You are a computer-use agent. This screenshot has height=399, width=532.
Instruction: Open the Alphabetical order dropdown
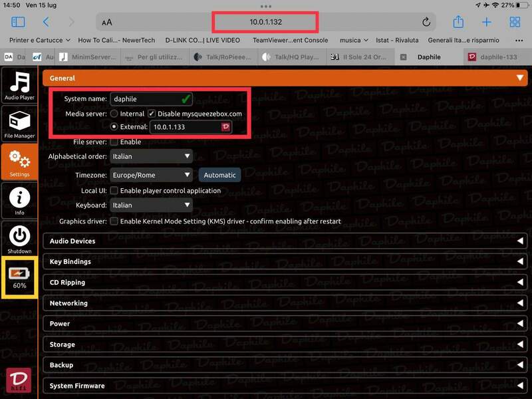pos(151,156)
